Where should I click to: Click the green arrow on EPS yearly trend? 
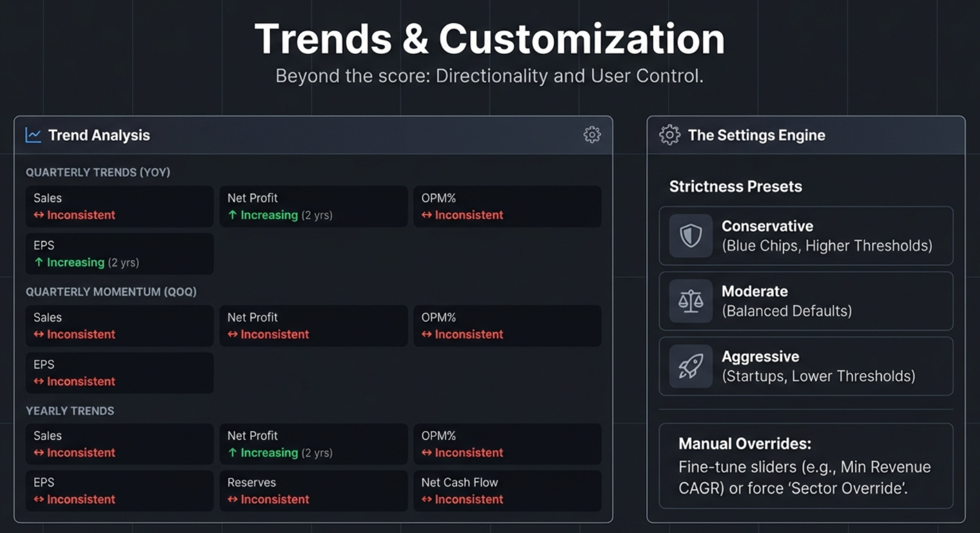click(38, 262)
